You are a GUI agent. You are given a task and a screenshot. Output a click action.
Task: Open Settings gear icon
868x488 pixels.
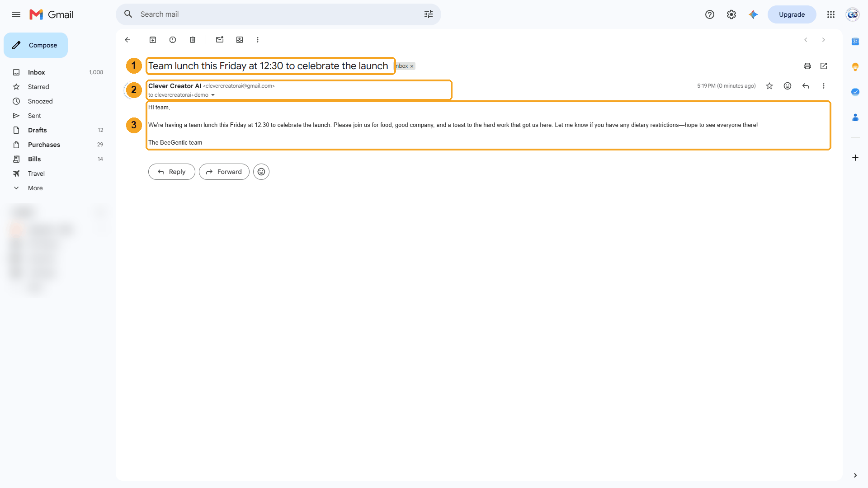click(x=731, y=14)
